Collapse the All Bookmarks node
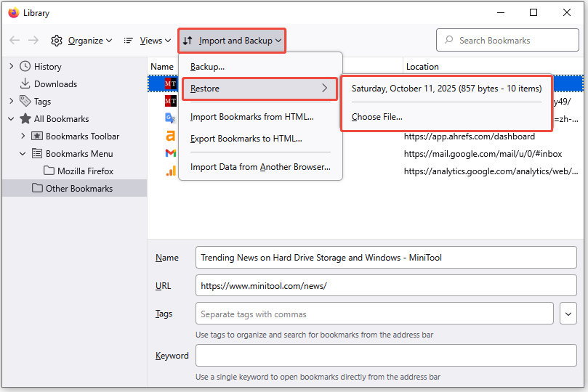This screenshot has width=588, height=392. click(11, 118)
